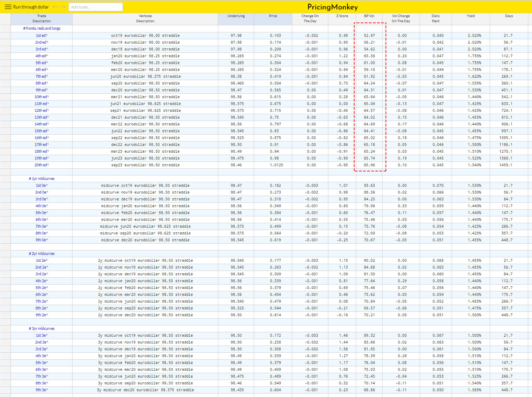Select BP Vol value 93.63
532x397 pixels.
click(369, 185)
